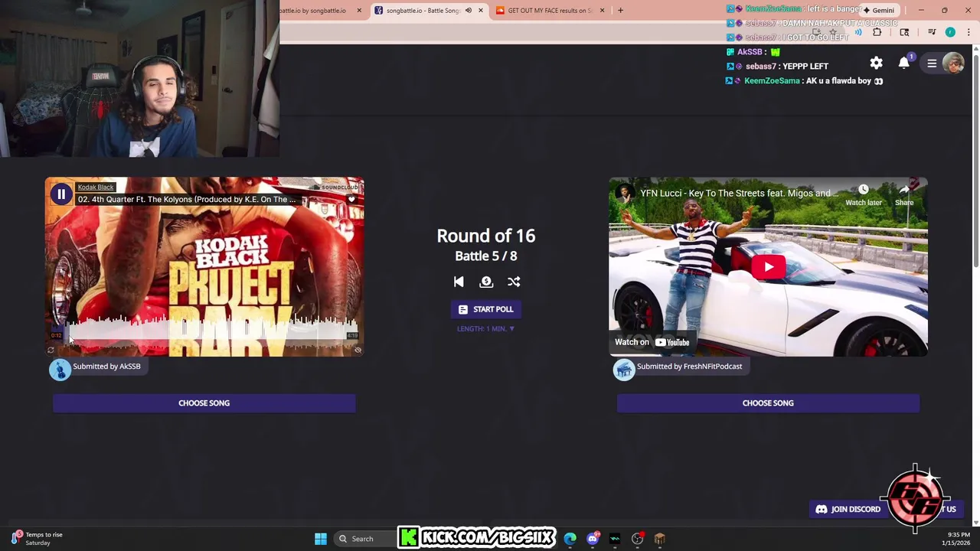The image size is (980, 551).
Task: Expand the poll length dropdown
Action: tap(485, 328)
